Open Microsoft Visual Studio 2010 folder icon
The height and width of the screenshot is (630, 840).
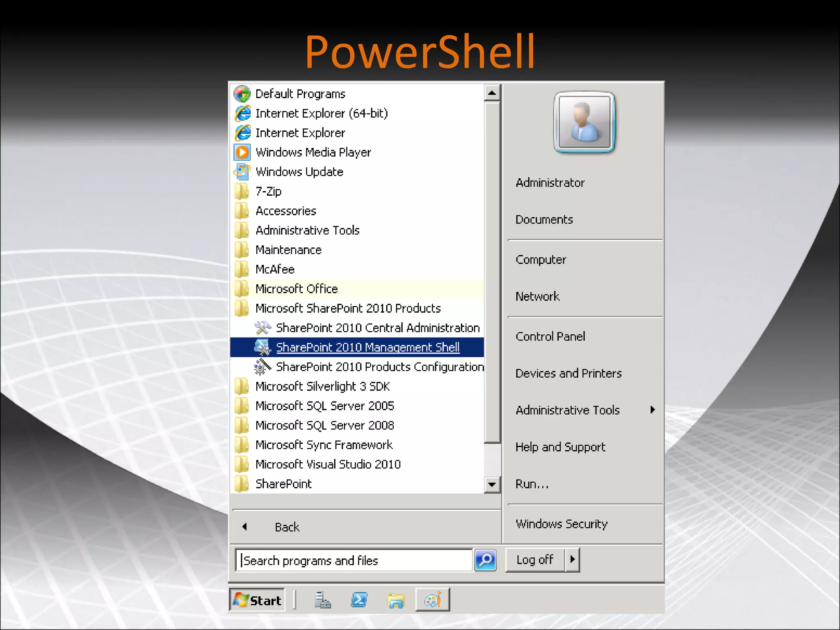(242, 464)
